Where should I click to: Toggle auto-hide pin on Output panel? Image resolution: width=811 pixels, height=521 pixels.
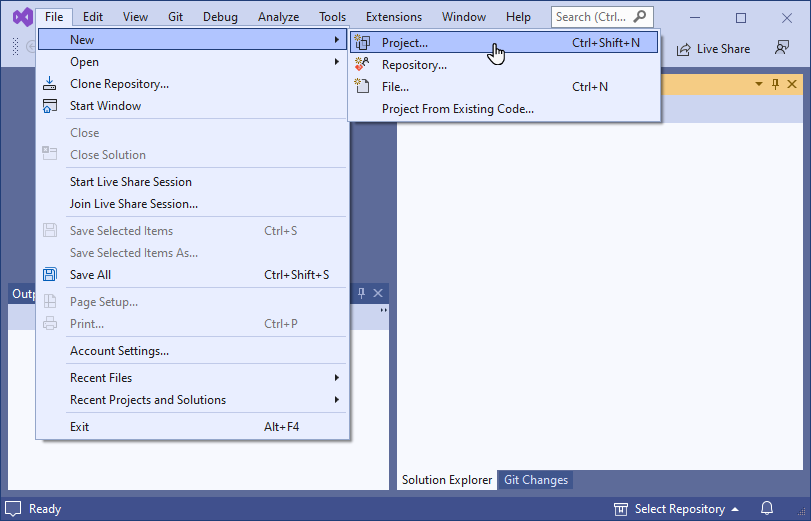(362, 293)
